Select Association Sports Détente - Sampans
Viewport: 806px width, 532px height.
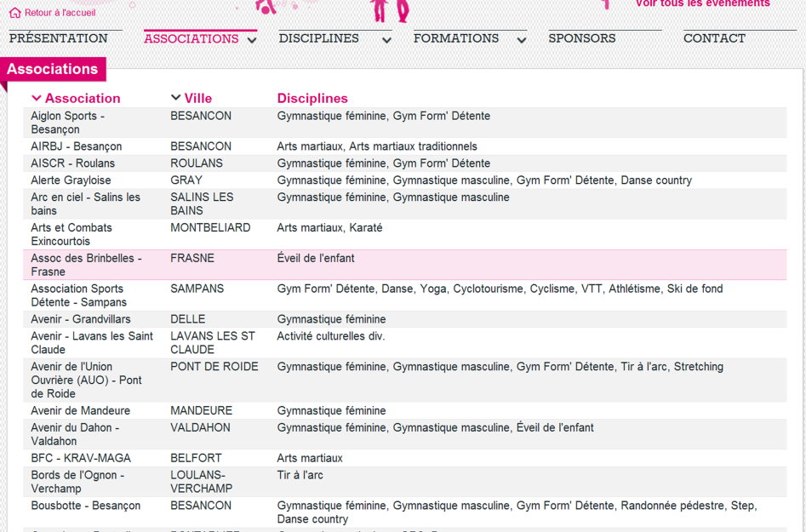(x=78, y=295)
